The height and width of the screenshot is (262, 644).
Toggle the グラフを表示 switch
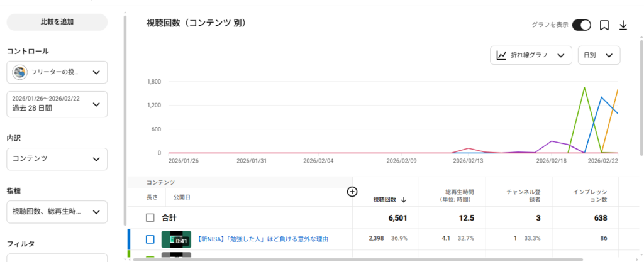click(x=581, y=25)
